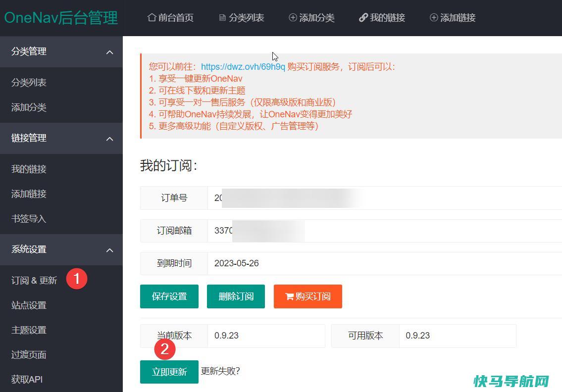Click the 保存设置 button

pyautogui.click(x=169, y=296)
